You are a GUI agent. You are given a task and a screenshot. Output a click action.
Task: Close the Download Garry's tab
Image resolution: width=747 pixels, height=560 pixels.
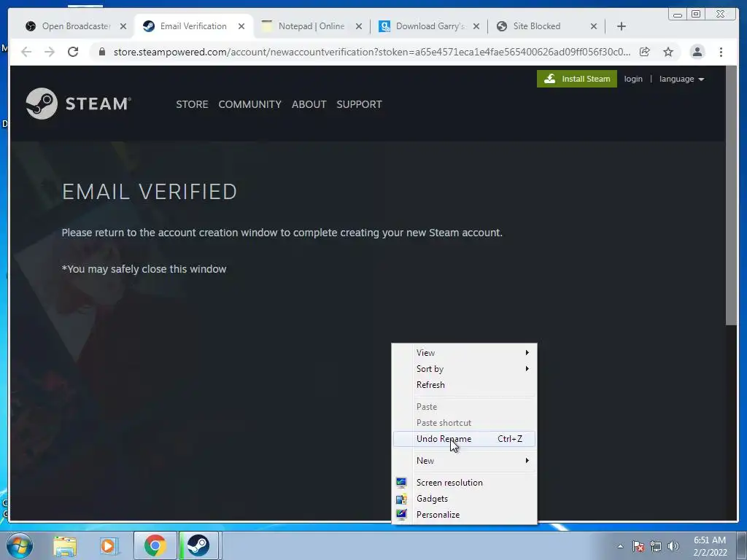pos(476,27)
